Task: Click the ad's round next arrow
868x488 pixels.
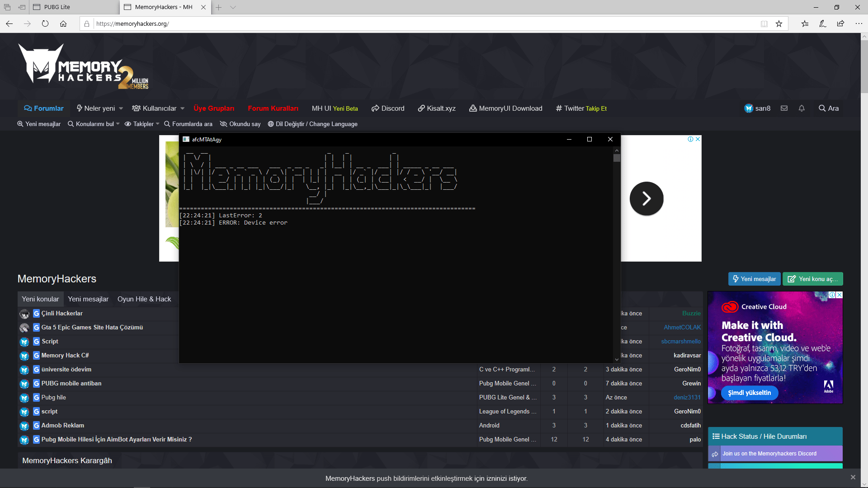Action: (x=646, y=198)
